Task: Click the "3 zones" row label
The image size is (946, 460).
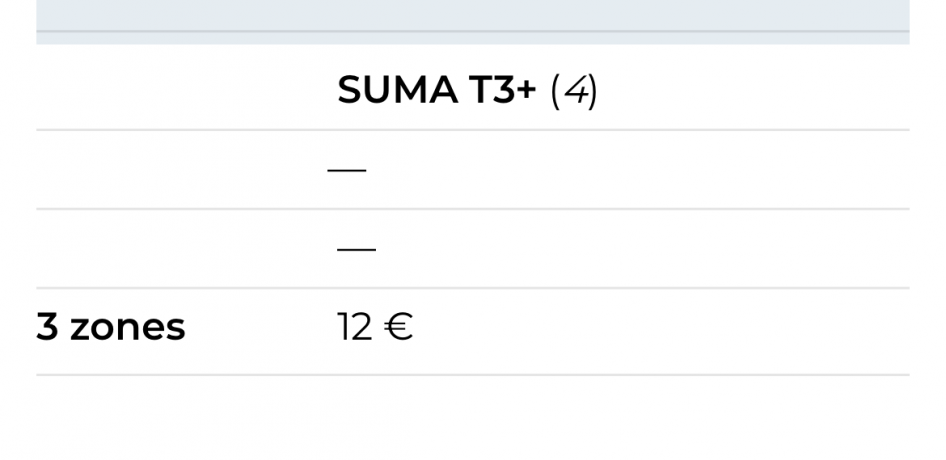Action: (111, 327)
